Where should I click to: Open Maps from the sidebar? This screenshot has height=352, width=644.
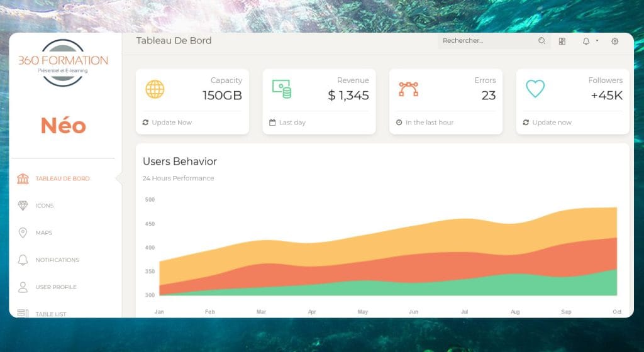pos(43,233)
